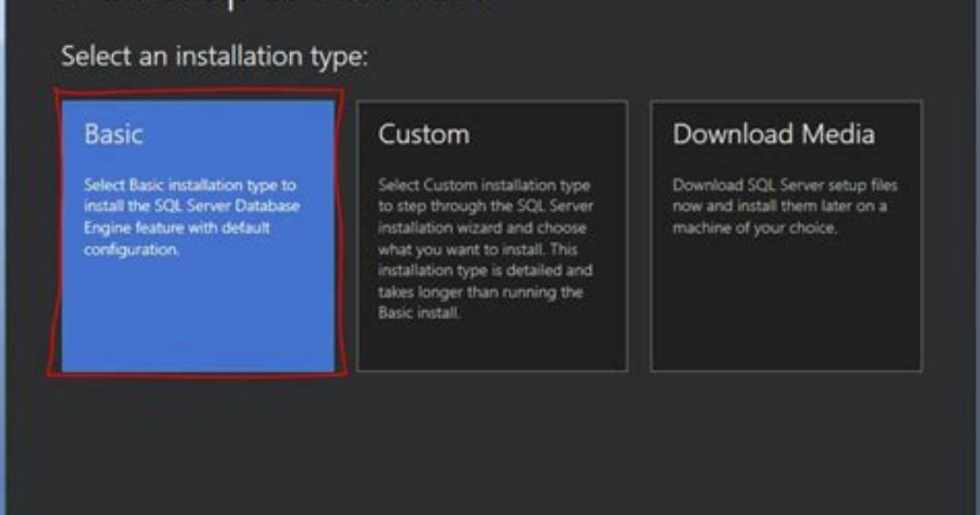Choose the Custom installation type tile

492,236
